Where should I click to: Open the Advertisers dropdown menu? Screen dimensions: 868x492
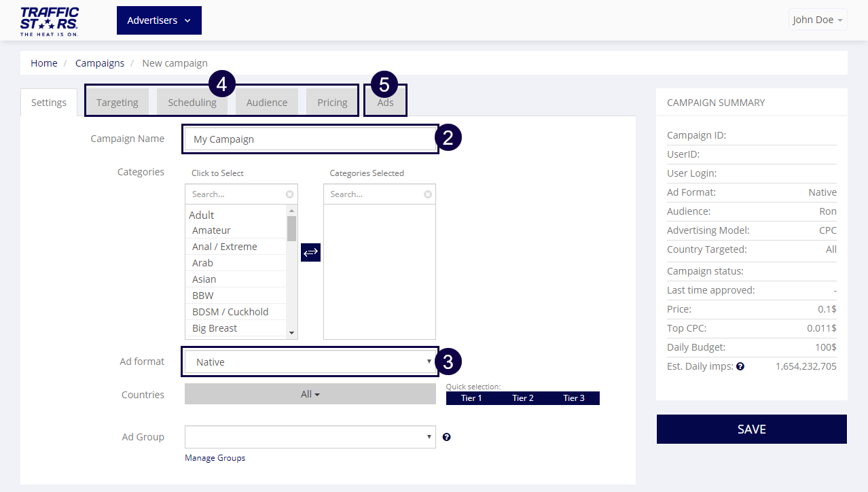click(x=159, y=20)
